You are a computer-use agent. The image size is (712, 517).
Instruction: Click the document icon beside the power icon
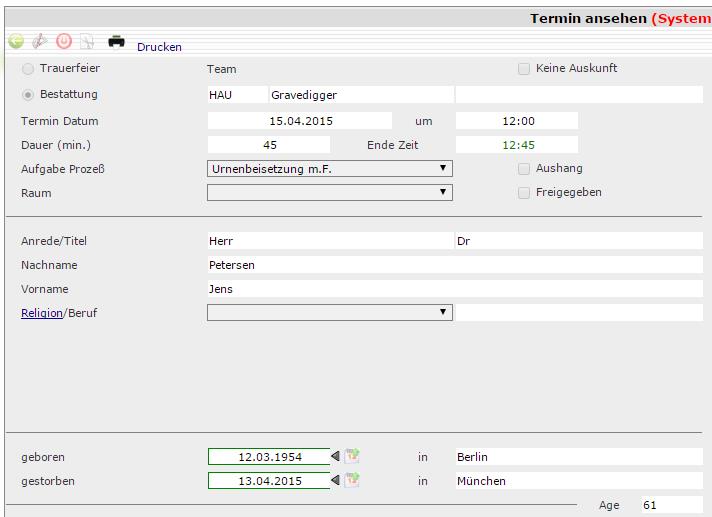click(x=87, y=42)
